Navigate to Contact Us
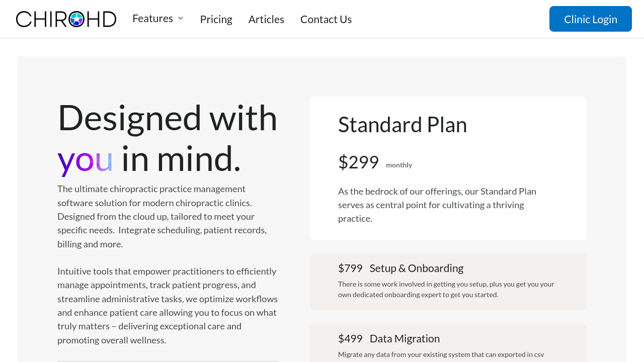 (326, 19)
